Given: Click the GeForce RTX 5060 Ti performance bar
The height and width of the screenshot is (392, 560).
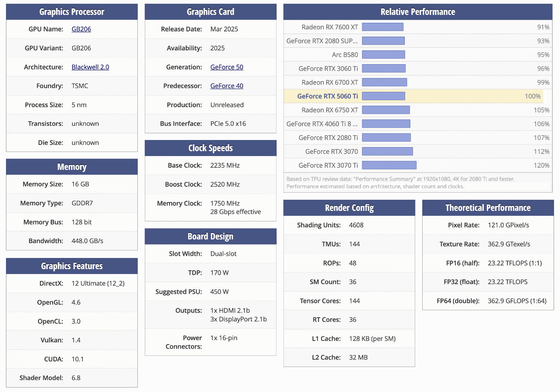Looking at the screenshot, I should [x=383, y=96].
